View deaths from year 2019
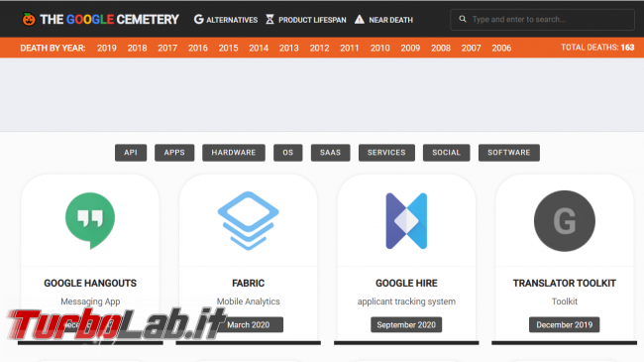Image resolution: width=644 pixels, height=362 pixels. pos(107,49)
